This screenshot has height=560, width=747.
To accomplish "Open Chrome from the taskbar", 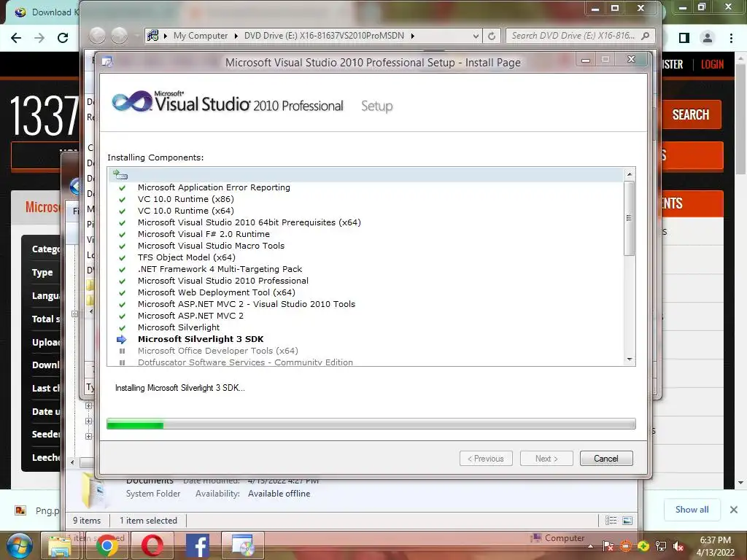I will coord(107,545).
